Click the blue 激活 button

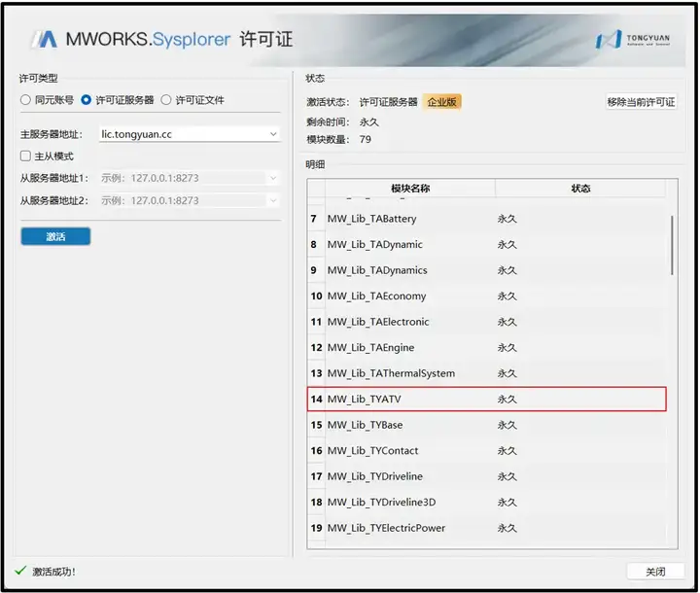(x=55, y=236)
